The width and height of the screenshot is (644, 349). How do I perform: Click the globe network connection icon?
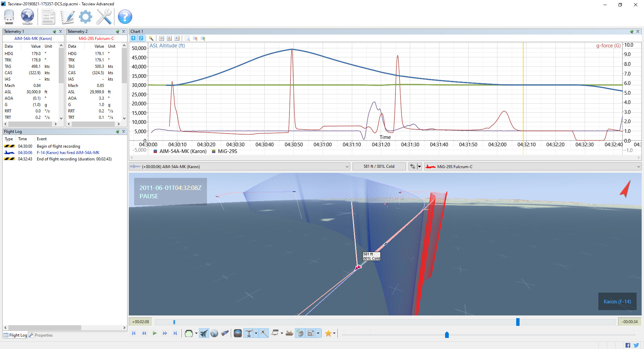pyautogui.click(x=27, y=17)
